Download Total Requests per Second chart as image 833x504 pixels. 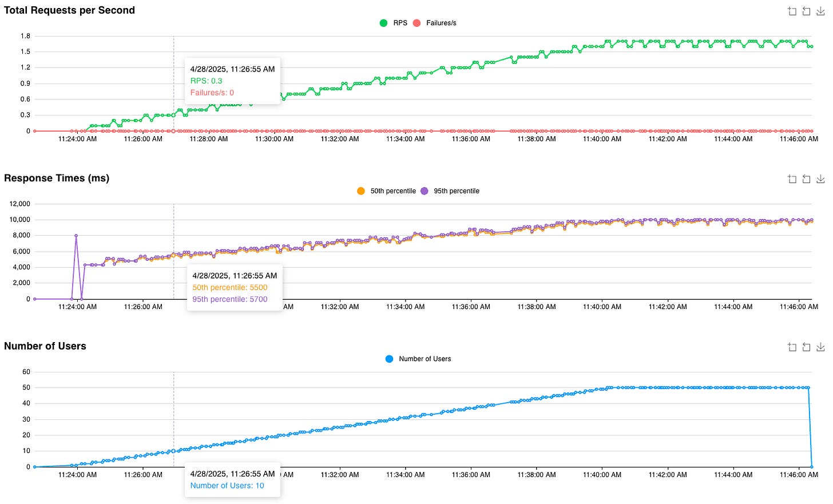click(x=820, y=11)
